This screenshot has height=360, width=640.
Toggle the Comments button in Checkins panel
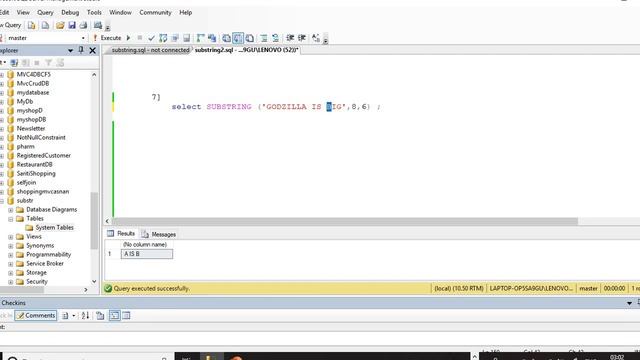[36, 316]
